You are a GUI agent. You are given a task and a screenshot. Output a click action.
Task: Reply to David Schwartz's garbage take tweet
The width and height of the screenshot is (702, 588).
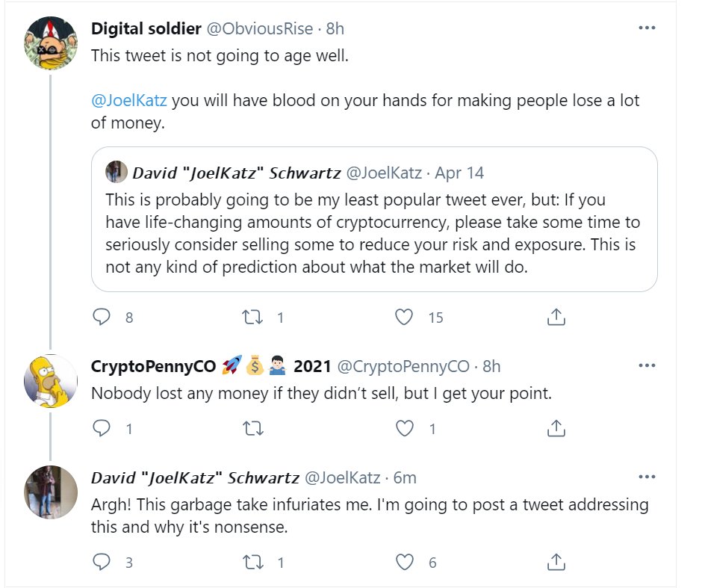tap(102, 563)
